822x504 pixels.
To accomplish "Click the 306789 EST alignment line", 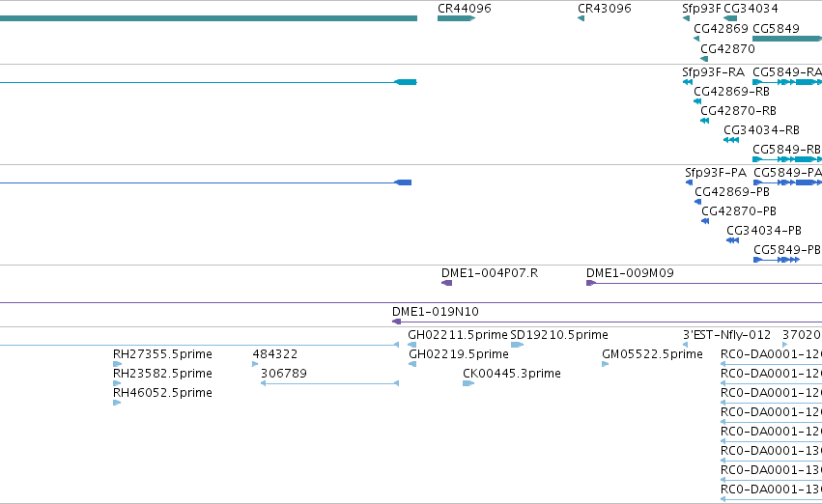I will pyautogui.click(x=329, y=383).
